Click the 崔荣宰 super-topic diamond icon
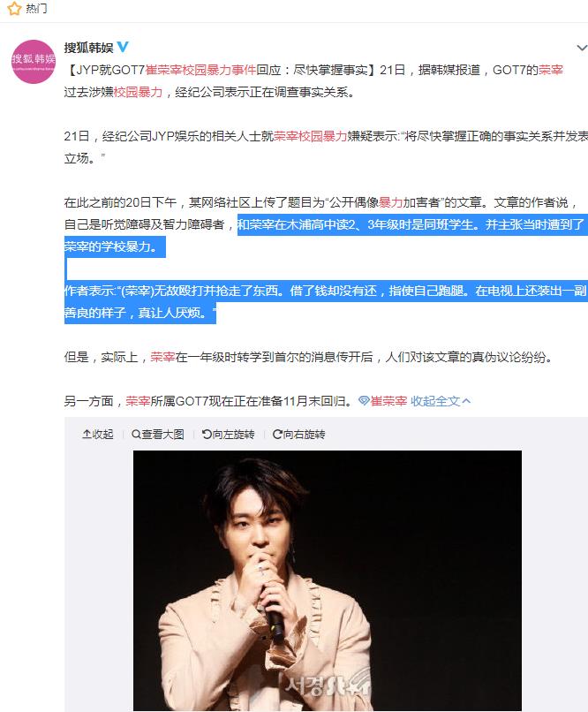Image resolution: width=588 pixels, height=712 pixels. (x=364, y=401)
